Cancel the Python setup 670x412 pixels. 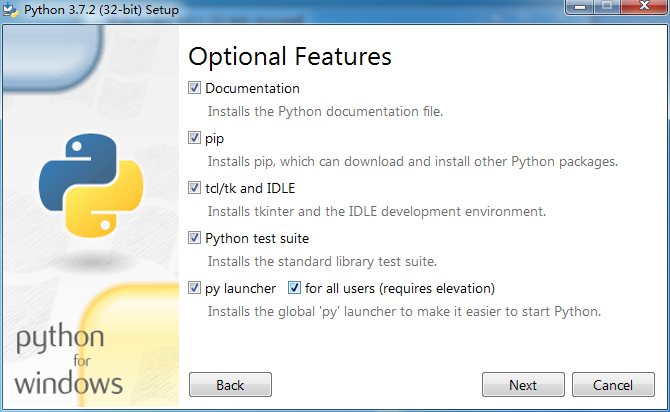point(613,385)
